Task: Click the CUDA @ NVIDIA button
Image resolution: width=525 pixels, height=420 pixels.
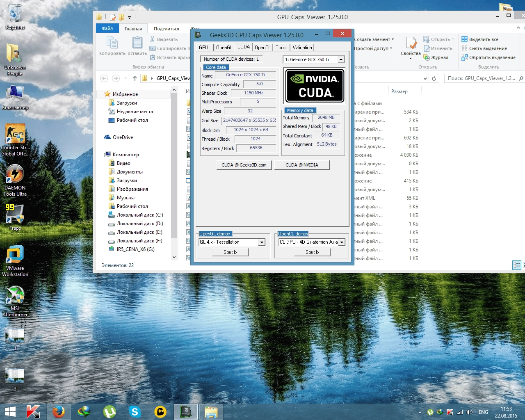Action: click(x=302, y=165)
